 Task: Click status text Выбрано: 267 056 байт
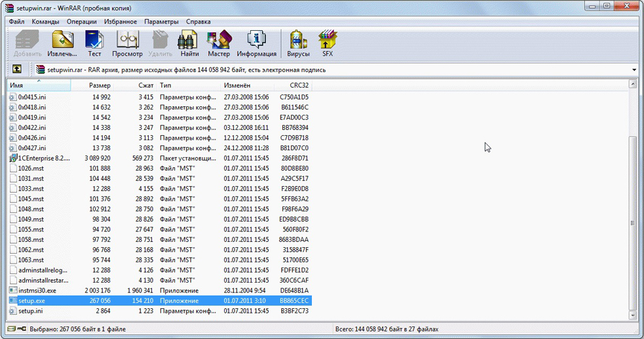[x=77, y=329]
